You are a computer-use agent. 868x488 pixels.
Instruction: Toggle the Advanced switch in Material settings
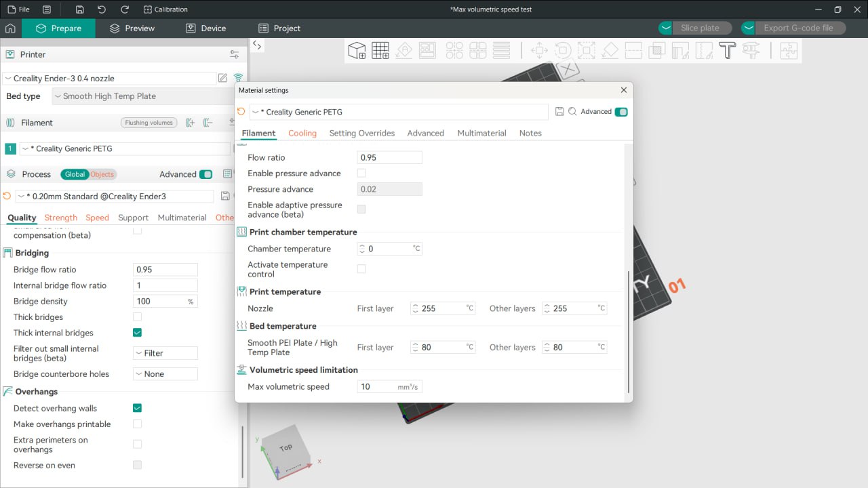(x=621, y=112)
